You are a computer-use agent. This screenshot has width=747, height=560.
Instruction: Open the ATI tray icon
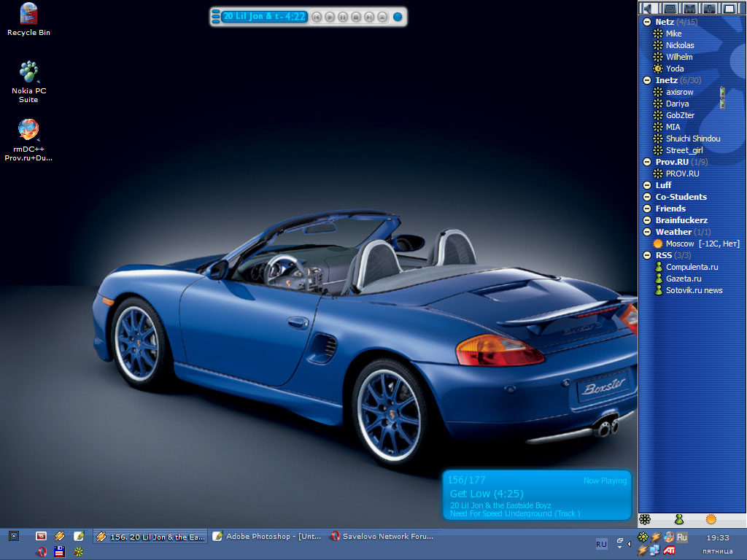tap(669, 551)
